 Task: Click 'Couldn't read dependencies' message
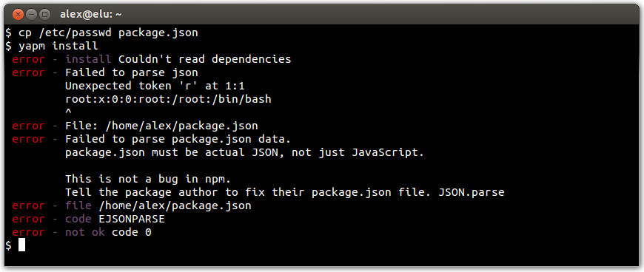click(204, 59)
